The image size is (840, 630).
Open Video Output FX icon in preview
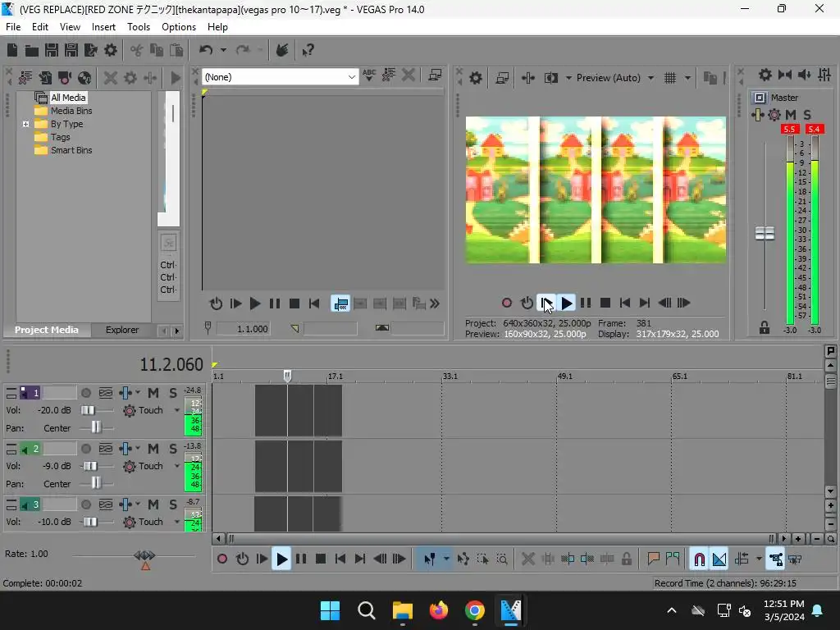tap(527, 78)
